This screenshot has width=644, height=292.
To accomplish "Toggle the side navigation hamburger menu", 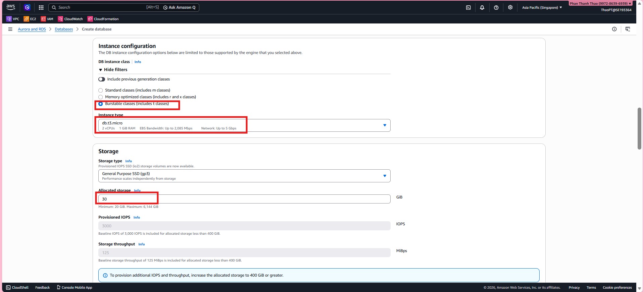I will [10, 29].
